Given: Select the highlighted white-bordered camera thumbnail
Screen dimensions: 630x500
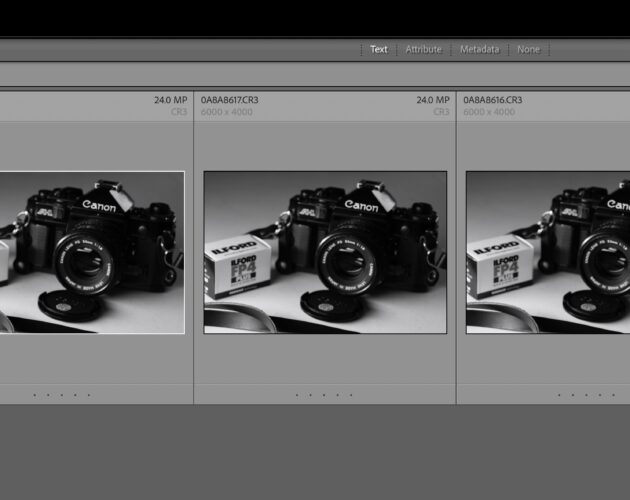Looking at the screenshot, I should [92, 252].
